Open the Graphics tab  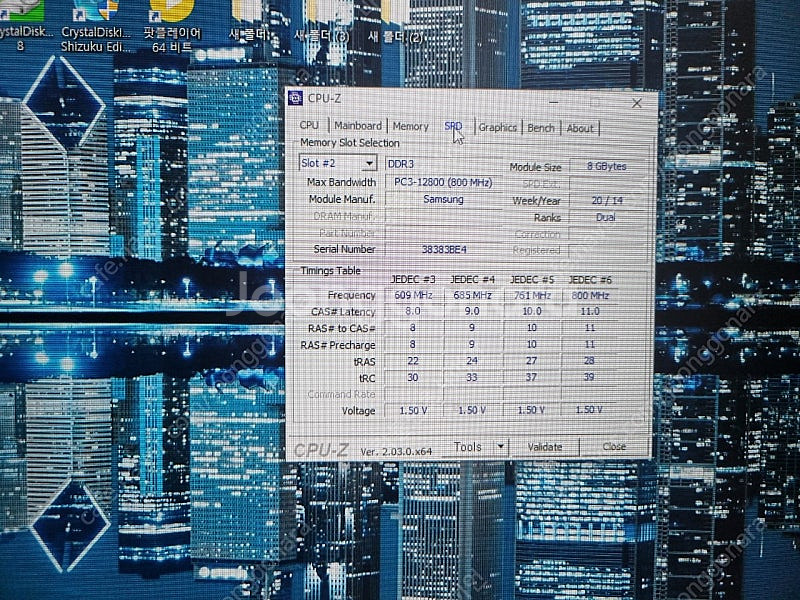coord(497,128)
